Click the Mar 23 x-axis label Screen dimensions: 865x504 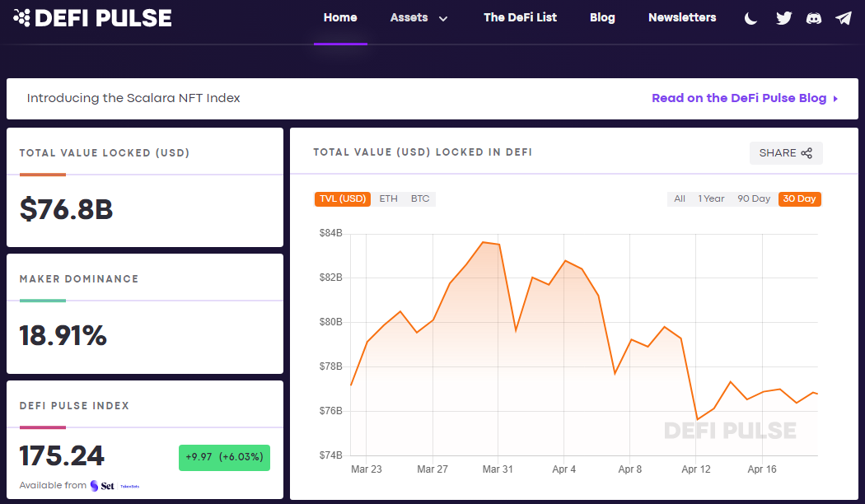(367, 469)
